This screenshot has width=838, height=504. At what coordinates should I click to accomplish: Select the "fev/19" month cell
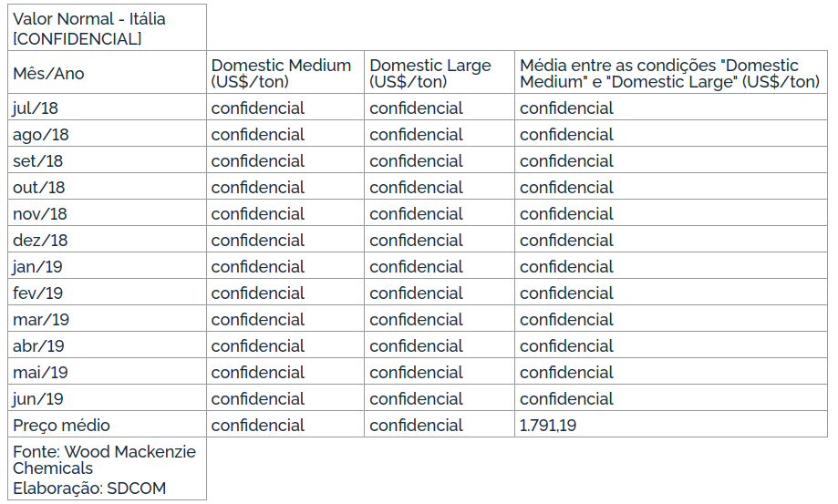[37, 293]
